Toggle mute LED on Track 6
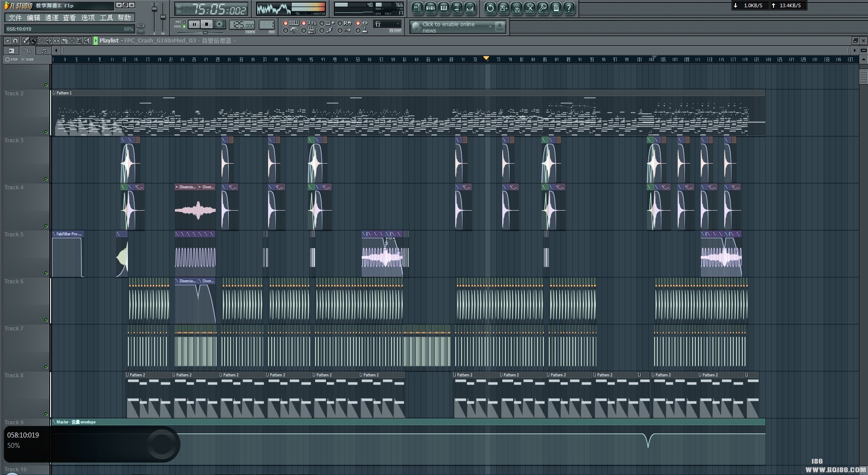 click(46, 320)
